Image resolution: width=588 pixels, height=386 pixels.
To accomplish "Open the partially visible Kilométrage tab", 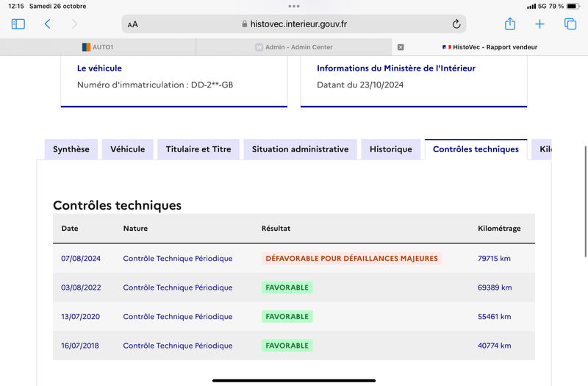I will 542,149.
